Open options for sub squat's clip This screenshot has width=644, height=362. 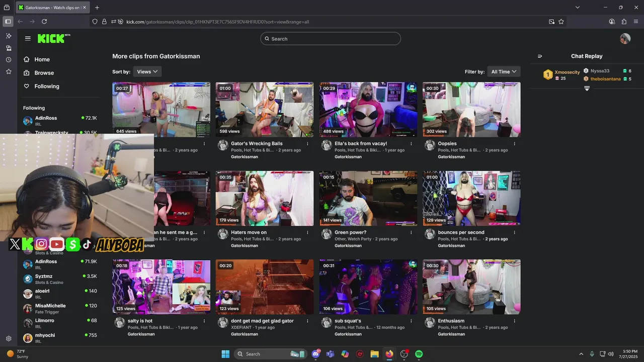[x=411, y=321]
